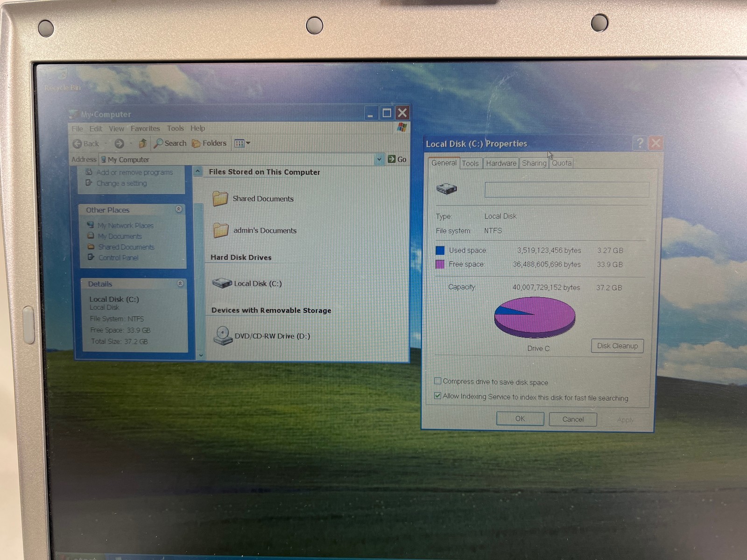Click the volume label text field
The image size is (747, 560).
point(567,189)
